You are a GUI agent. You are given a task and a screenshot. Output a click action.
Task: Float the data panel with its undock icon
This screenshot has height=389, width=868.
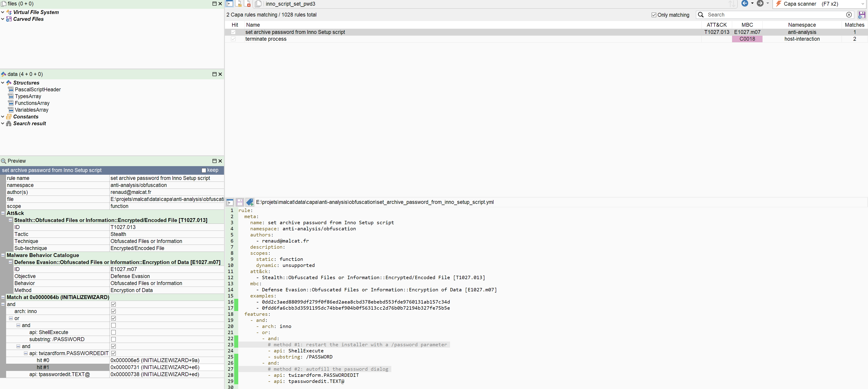click(214, 74)
